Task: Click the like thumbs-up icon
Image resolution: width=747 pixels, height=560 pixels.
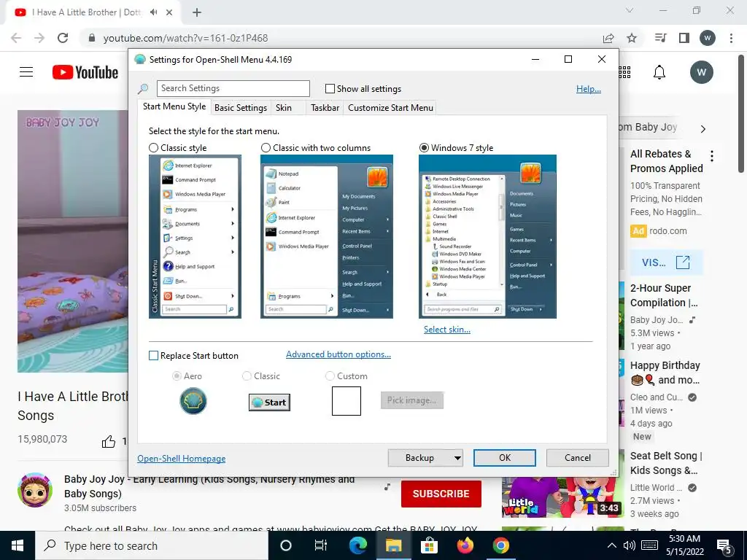Action: (109, 441)
